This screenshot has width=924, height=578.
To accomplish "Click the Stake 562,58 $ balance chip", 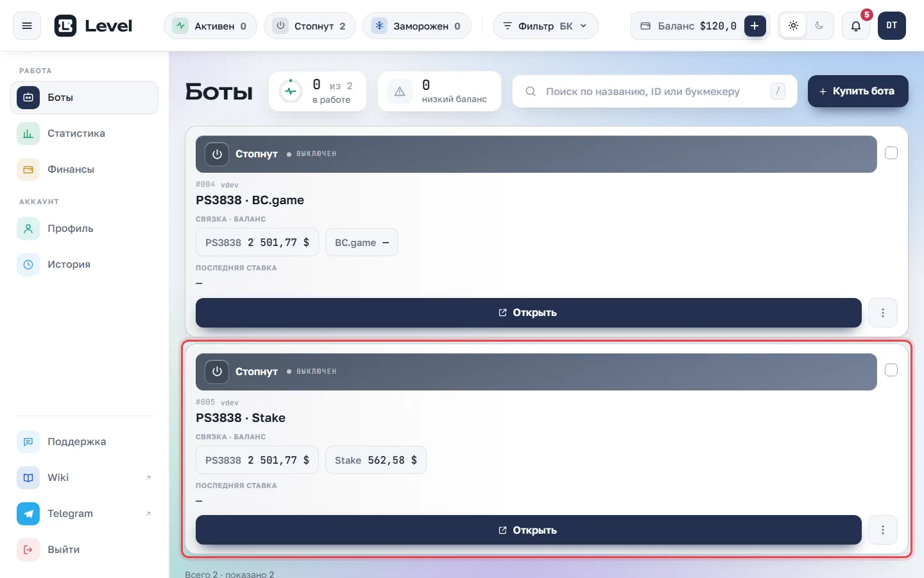I will point(376,460).
